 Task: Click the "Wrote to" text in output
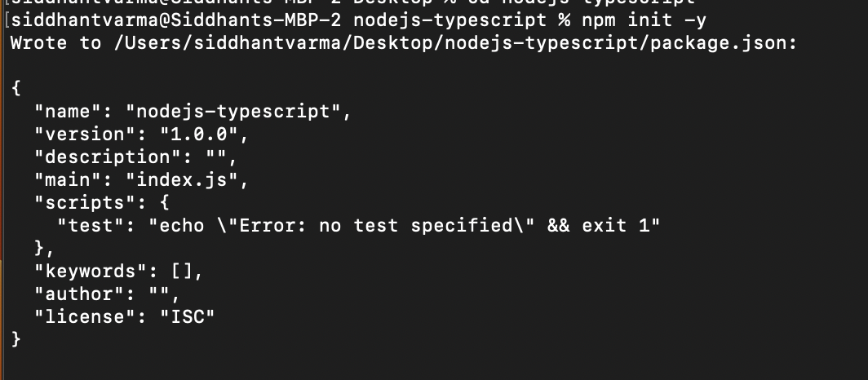[x=55, y=42]
